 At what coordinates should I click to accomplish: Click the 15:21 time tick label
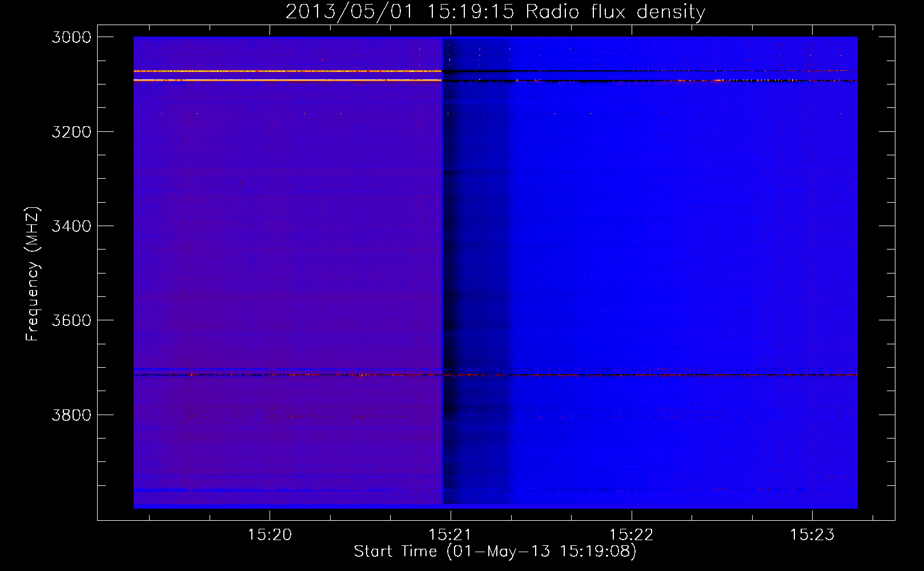(x=451, y=534)
